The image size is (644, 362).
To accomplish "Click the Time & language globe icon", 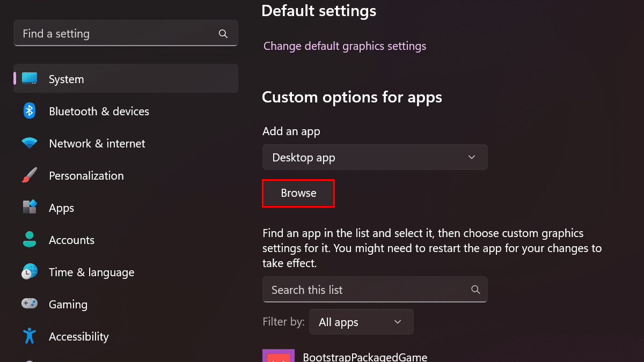I will [x=30, y=272].
